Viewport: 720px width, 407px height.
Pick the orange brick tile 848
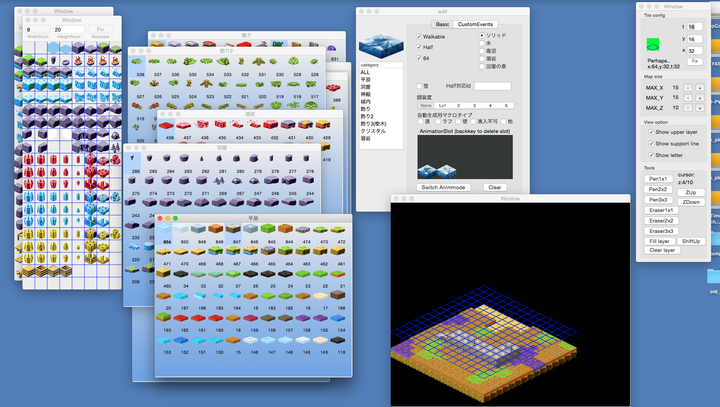(215, 228)
